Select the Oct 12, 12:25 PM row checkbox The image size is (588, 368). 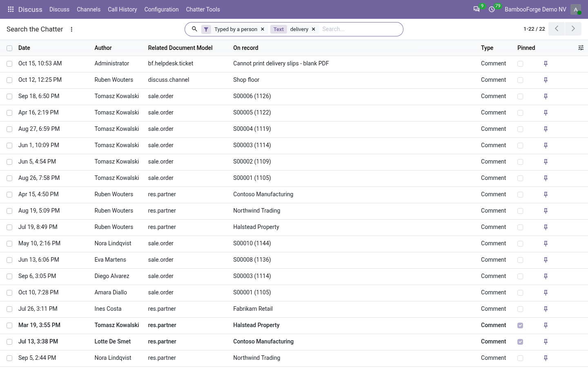click(9, 80)
